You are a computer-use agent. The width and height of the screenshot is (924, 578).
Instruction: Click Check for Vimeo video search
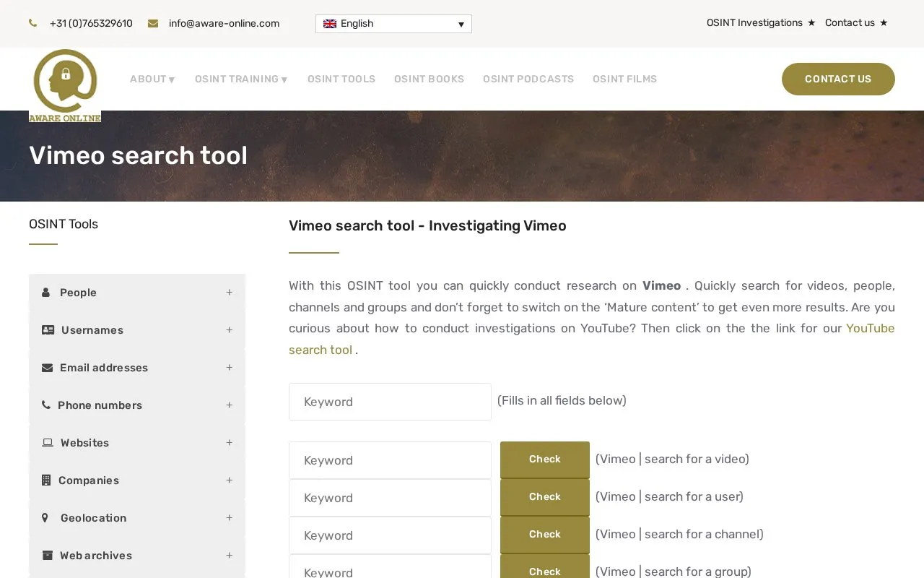click(545, 460)
